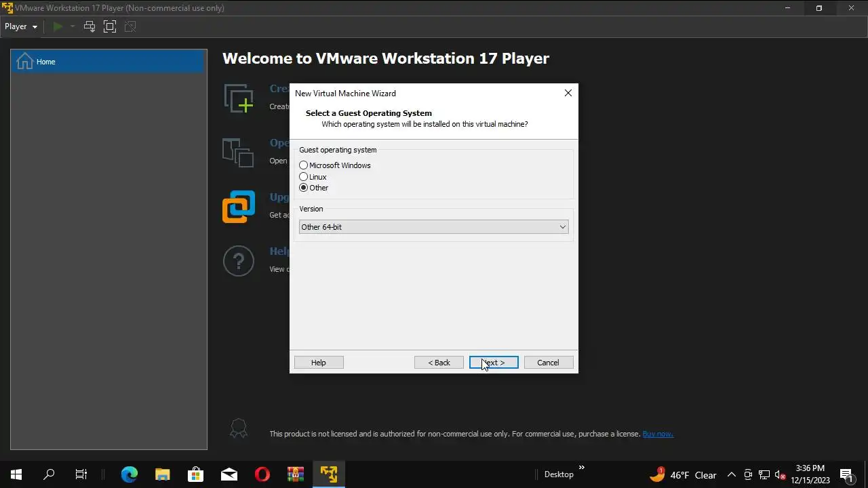
Task: Click the VMware Player taskbar icon
Action: (x=329, y=474)
